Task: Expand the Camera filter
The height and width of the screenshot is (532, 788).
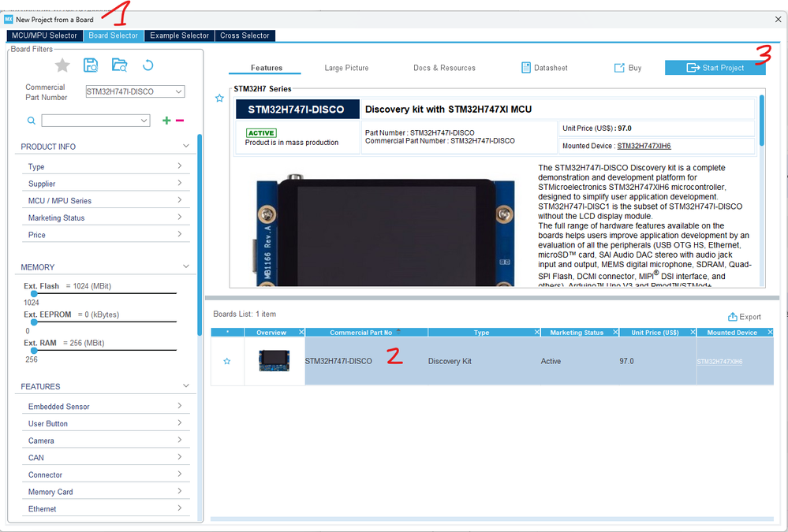Action: [x=106, y=441]
